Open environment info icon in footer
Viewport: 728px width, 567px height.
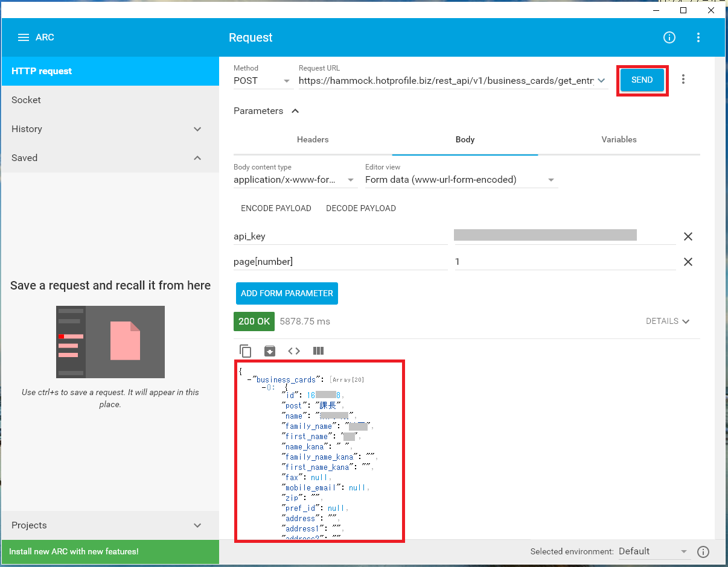703,551
